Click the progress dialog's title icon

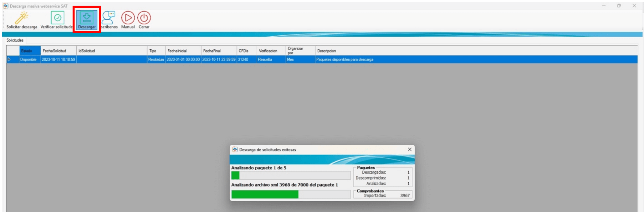235,150
